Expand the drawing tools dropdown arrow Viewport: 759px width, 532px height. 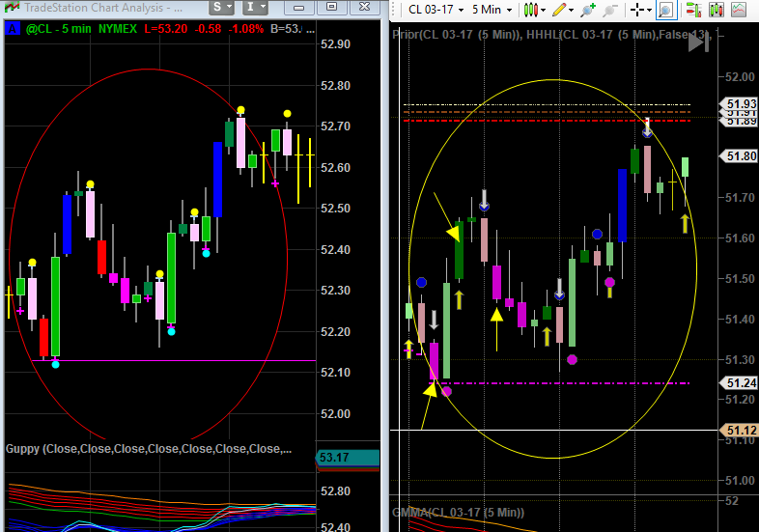coord(572,11)
